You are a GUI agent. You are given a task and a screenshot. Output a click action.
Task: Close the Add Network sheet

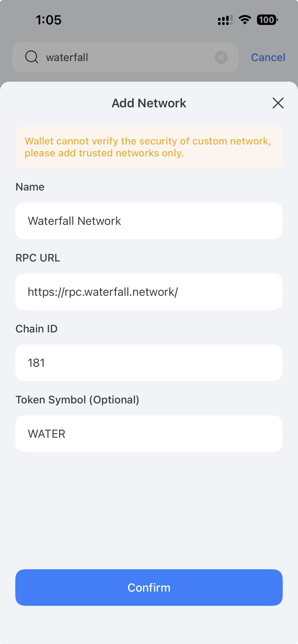pyautogui.click(x=278, y=103)
